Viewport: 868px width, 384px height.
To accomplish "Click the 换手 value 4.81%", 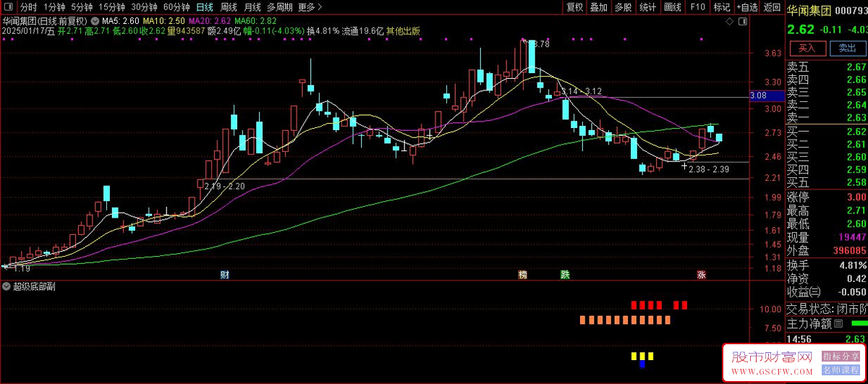I will 851,265.
